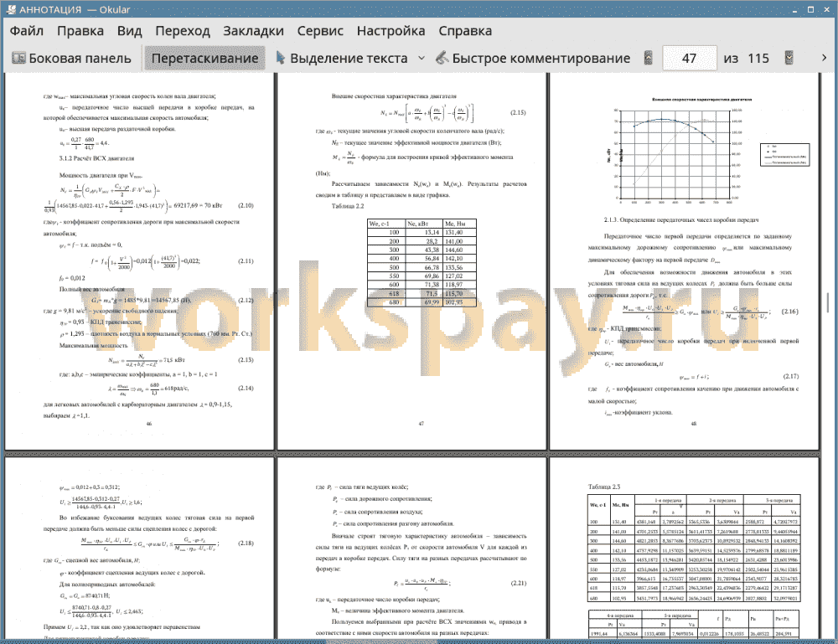The width and height of the screenshot is (838, 644).
Task: Toggle the Боковая панель sidebar button
Action: tap(71, 58)
